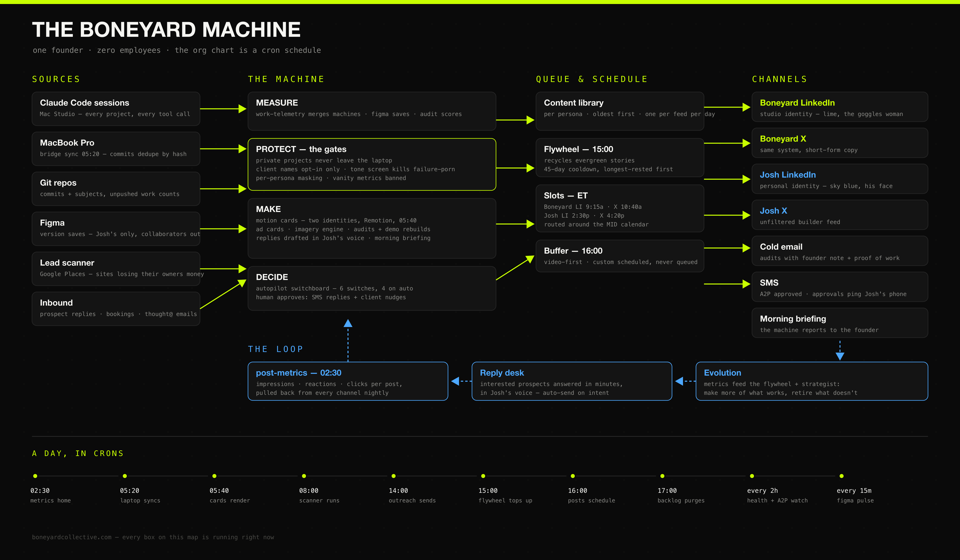Click the Figma version saves card
Screen dimensions: 960x560
[x=116, y=229]
